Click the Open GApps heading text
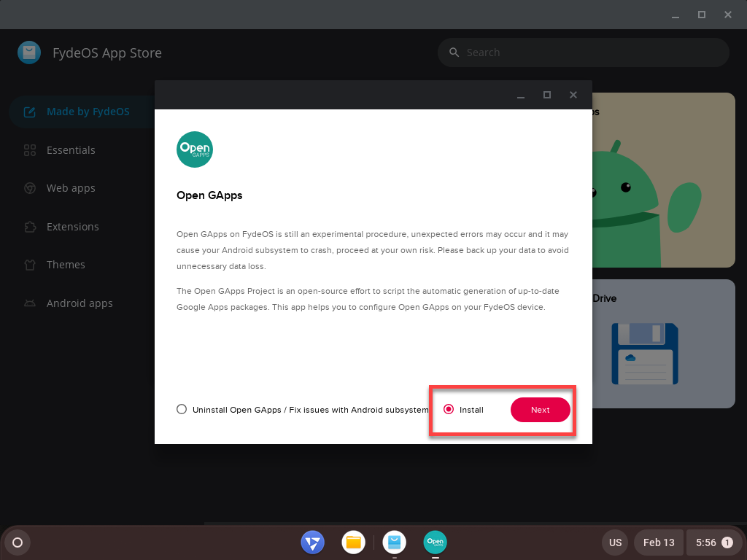This screenshot has height=560, width=747. 209,195
